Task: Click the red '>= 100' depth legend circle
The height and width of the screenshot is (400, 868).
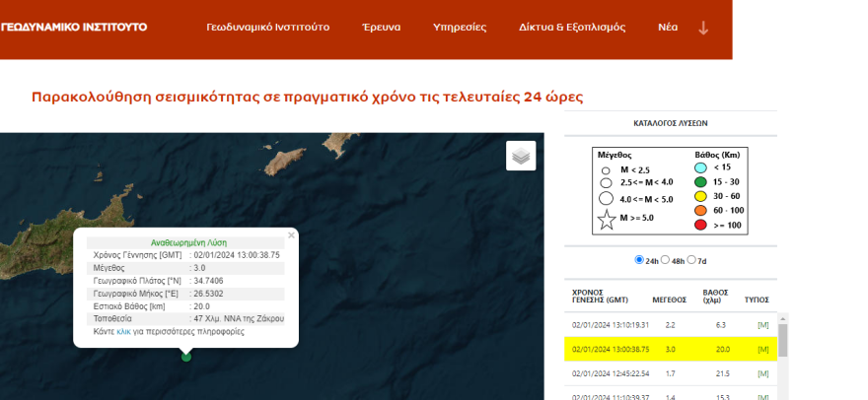Action: click(700, 226)
